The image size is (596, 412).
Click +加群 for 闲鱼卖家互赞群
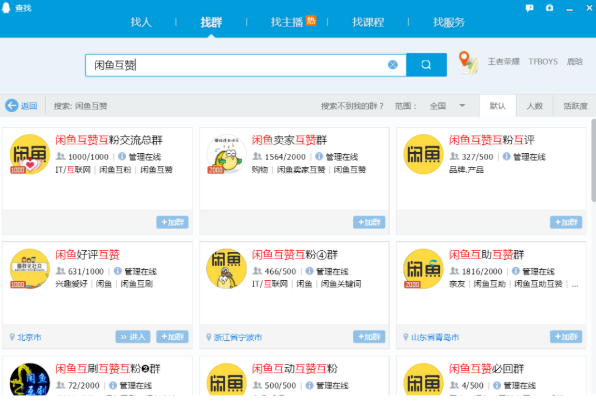(369, 222)
